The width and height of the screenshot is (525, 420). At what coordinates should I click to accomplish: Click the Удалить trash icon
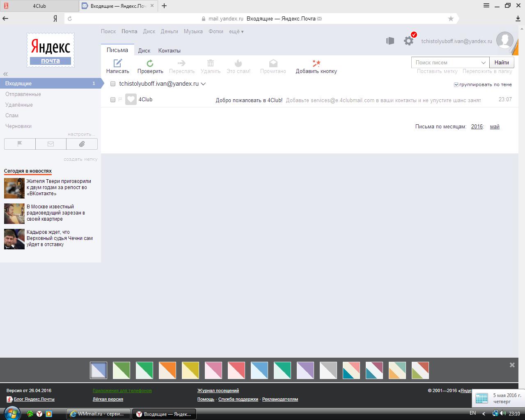click(x=211, y=63)
